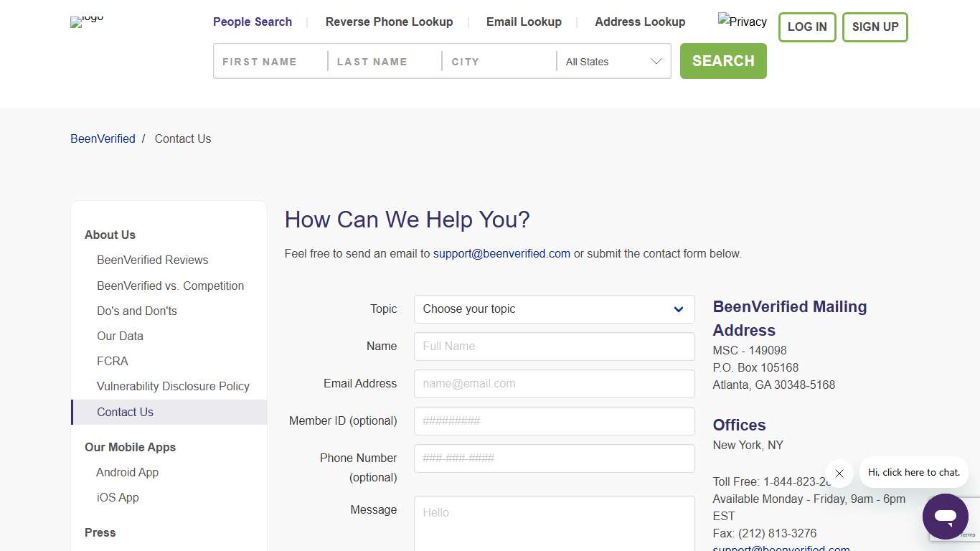Click the 'Hi, click here to chat' bubble
The width and height of the screenshot is (980, 551).
pyautogui.click(x=913, y=472)
